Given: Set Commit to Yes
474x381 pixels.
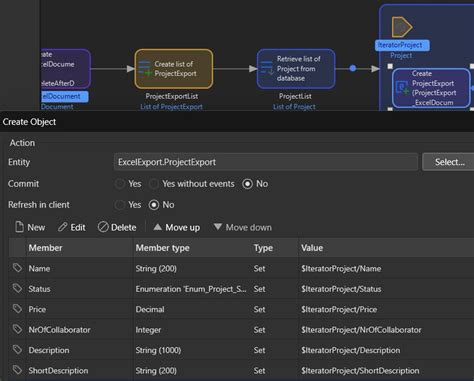Looking at the screenshot, I should click(x=120, y=184).
